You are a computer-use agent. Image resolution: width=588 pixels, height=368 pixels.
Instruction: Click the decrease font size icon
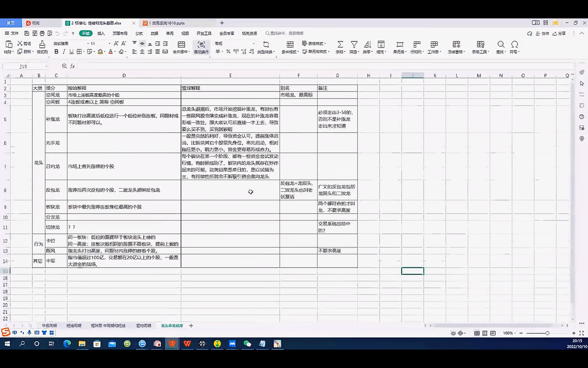(124, 43)
